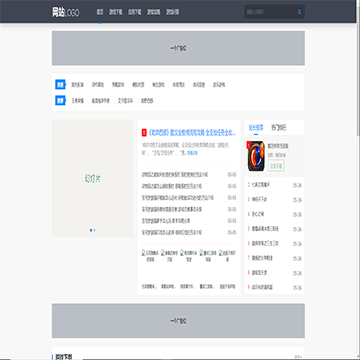Open the last link in the second tag row
Viewport: 360px width, 360px height.
tap(147, 100)
